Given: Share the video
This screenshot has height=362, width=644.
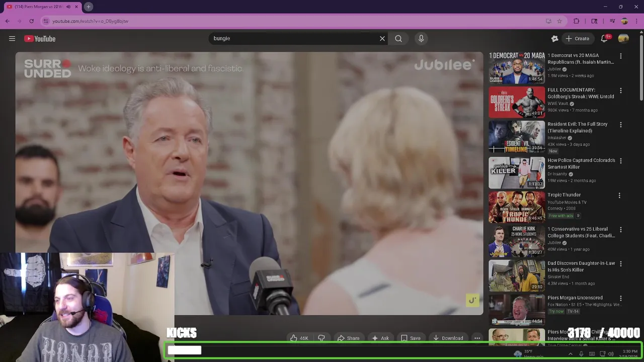Looking at the screenshot, I should click(x=348, y=338).
